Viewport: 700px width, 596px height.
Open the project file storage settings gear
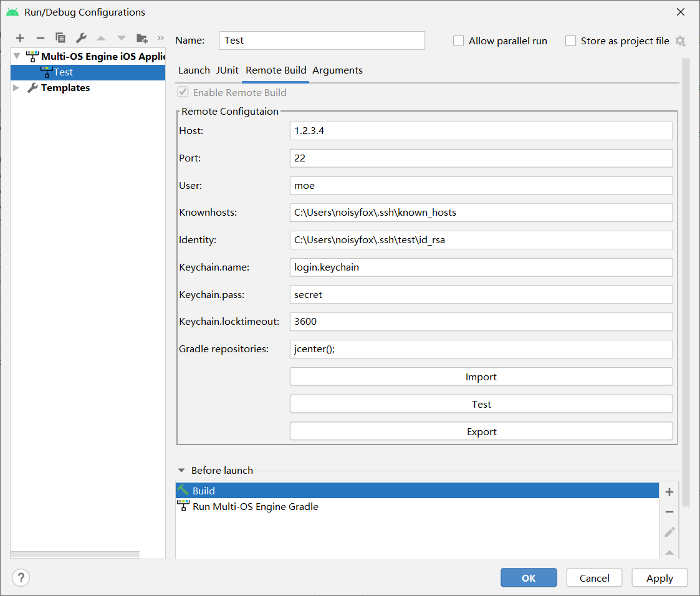coord(680,41)
